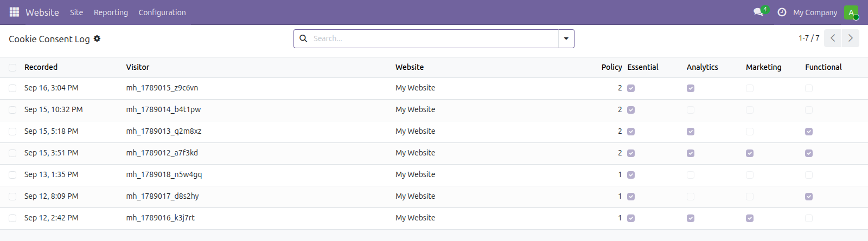Go to previous page arrow
The width and height of the screenshot is (868, 241).
[x=833, y=38]
